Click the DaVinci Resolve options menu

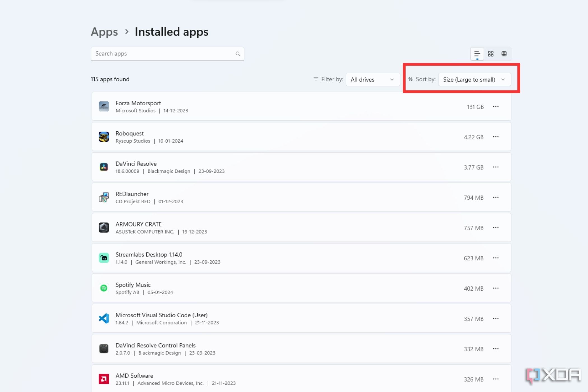(x=495, y=167)
